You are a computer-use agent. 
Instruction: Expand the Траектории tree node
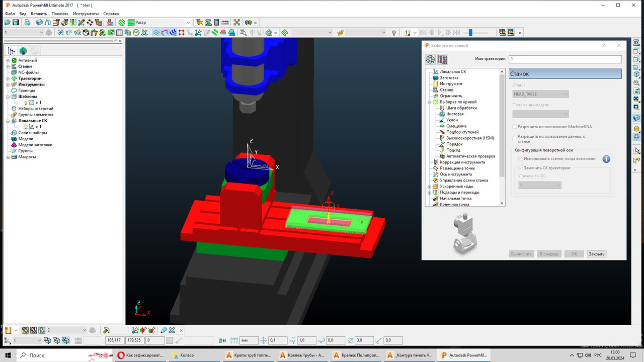[x=8, y=78]
